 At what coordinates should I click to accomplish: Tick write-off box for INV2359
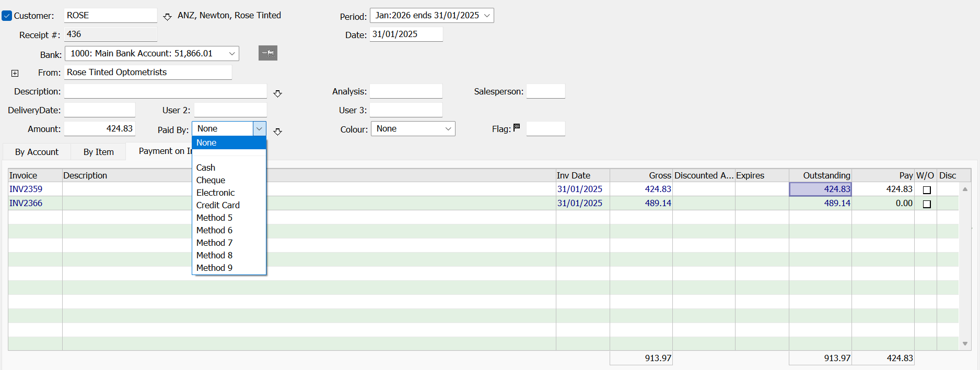tap(927, 190)
